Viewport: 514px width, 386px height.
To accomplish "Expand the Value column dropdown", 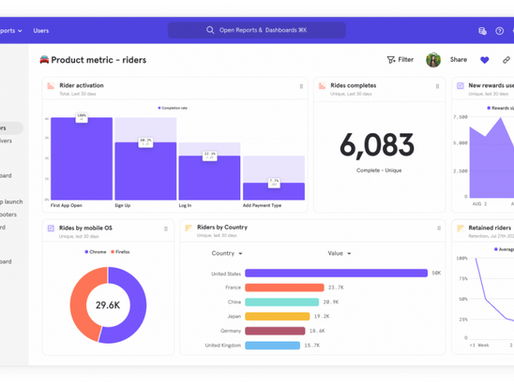I will pyautogui.click(x=339, y=253).
